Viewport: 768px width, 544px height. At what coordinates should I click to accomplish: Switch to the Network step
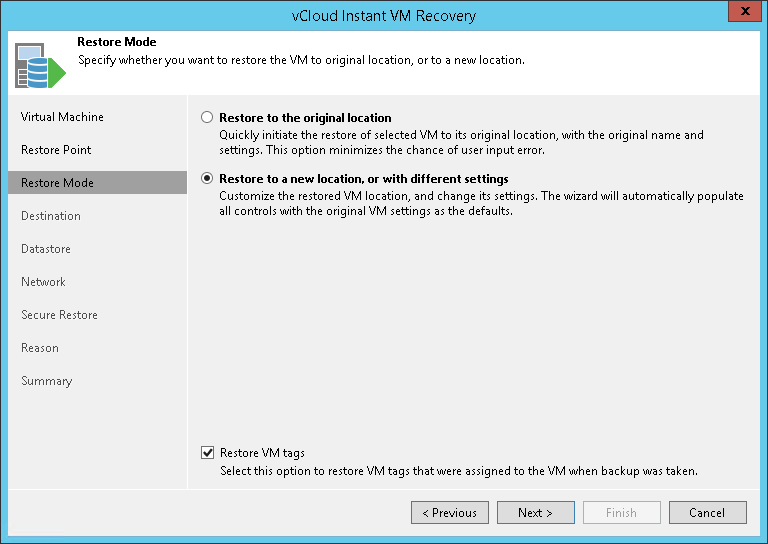click(x=43, y=282)
